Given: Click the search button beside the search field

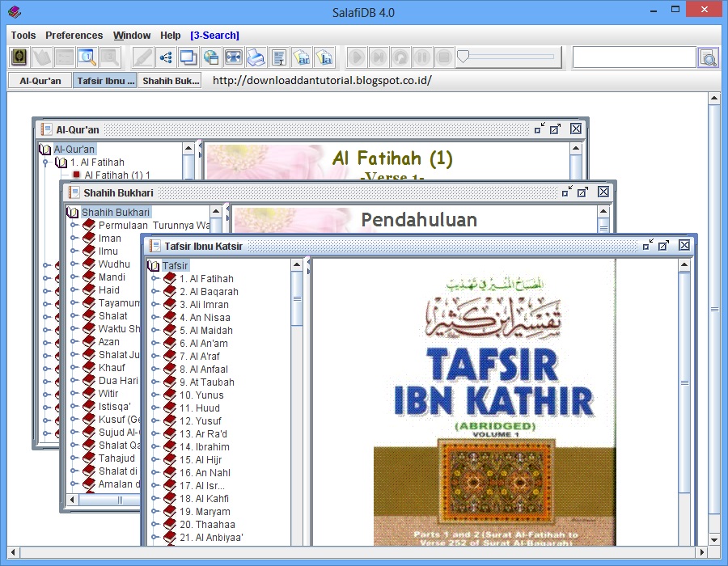Looking at the screenshot, I should 709,58.
